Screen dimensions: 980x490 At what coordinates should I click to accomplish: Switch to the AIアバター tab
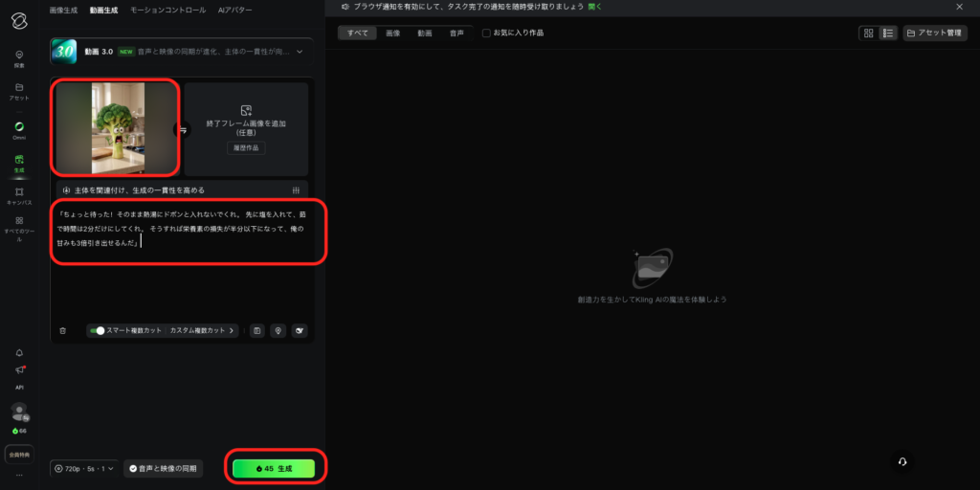pyautogui.click(x=234, y=10)
